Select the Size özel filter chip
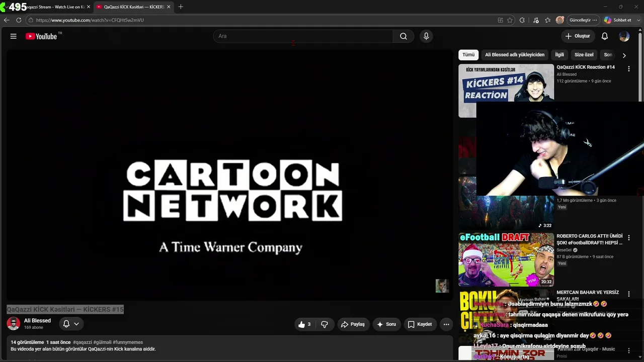The width and height of the screenshot is (644, 362). (584, 55)
